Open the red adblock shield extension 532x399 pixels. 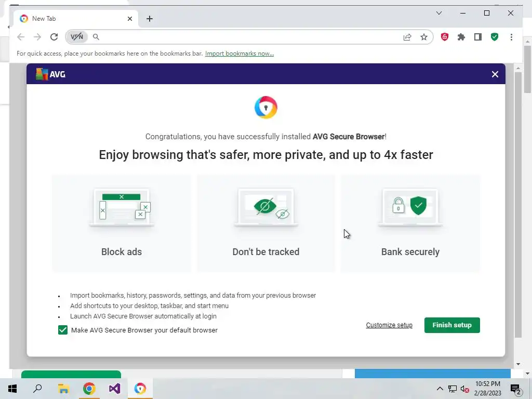click(x=445, y=37)
